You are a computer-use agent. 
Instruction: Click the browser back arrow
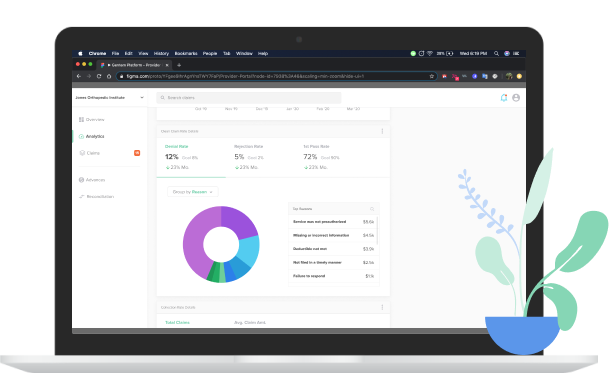click(x=79, y=77)
